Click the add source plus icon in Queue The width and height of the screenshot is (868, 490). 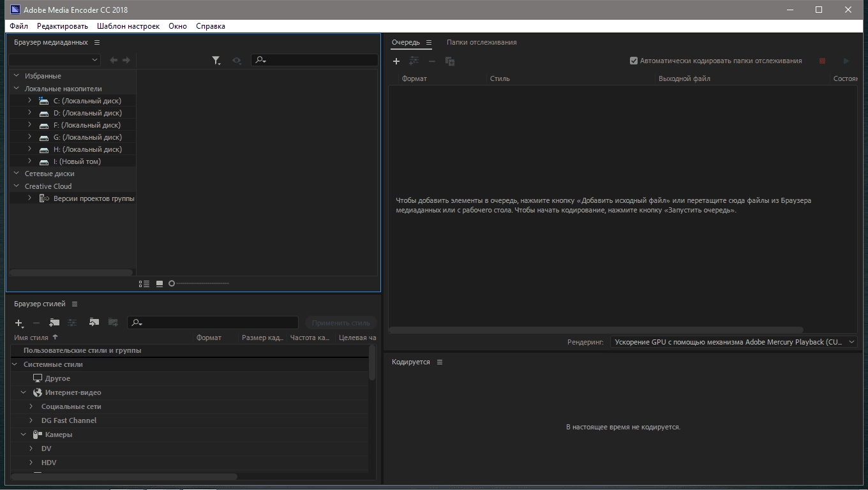pyautogui.click(x=396, y=61)
